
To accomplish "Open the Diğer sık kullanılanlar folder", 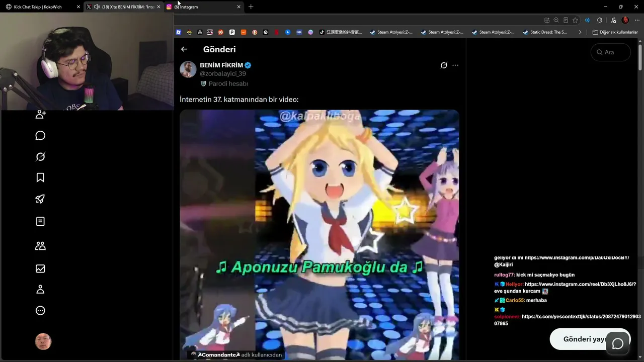I will click(x=615, y=32).
